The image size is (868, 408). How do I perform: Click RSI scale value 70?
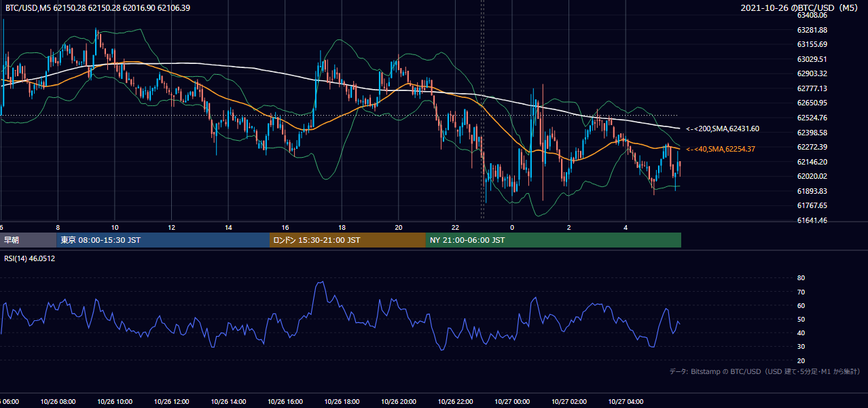coord(801,292)
